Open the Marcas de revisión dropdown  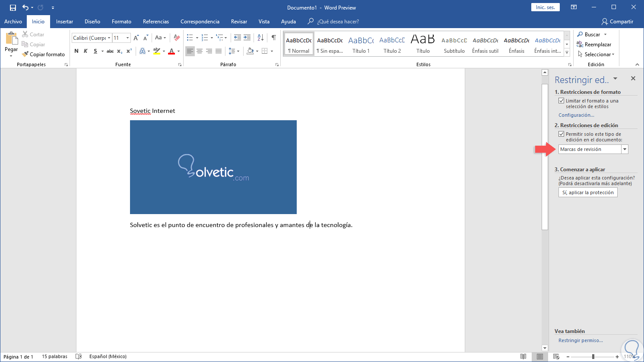click(625, 149)
